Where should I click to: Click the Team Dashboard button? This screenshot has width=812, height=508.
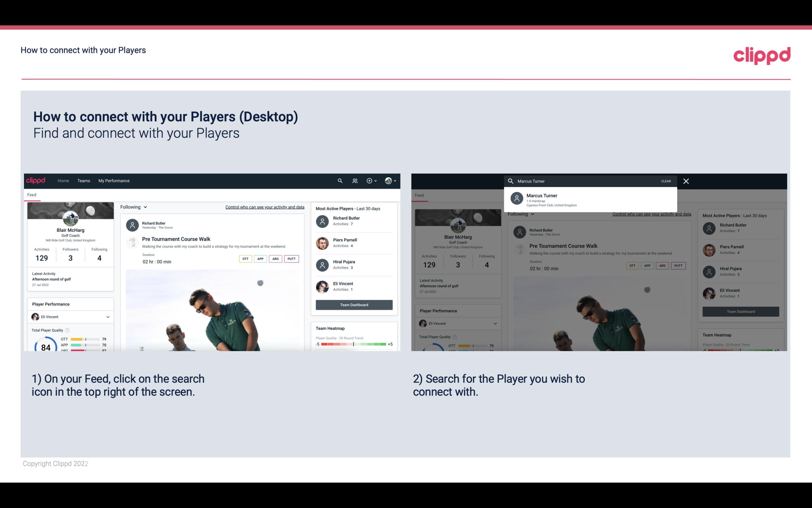354,304
